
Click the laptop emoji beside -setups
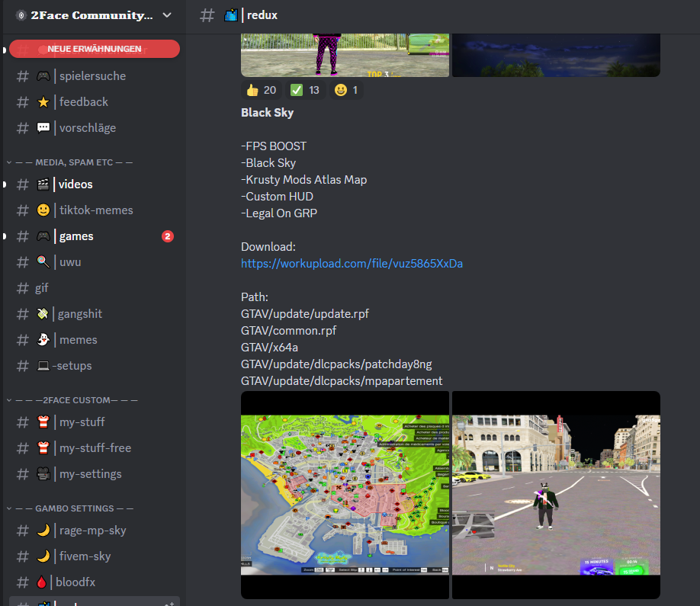[x=43, y=365]
